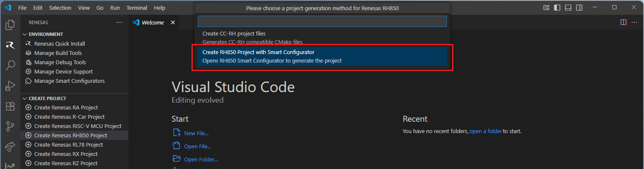This screenshot has height=169, width=644.
Task: Click the Open Folder icon under Start
Action: pos(177,159)
